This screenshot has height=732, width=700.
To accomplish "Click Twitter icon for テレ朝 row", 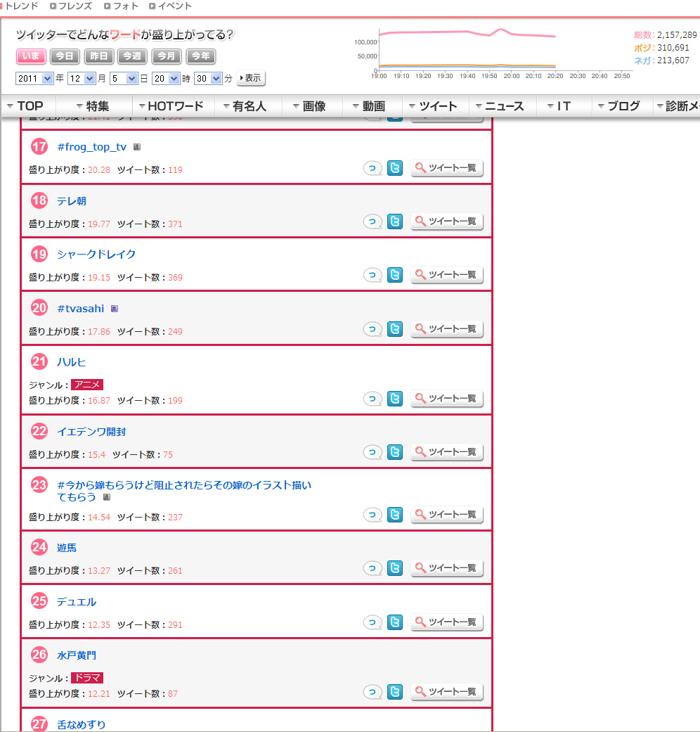I will pyautogui.click(x=395, y=221).
